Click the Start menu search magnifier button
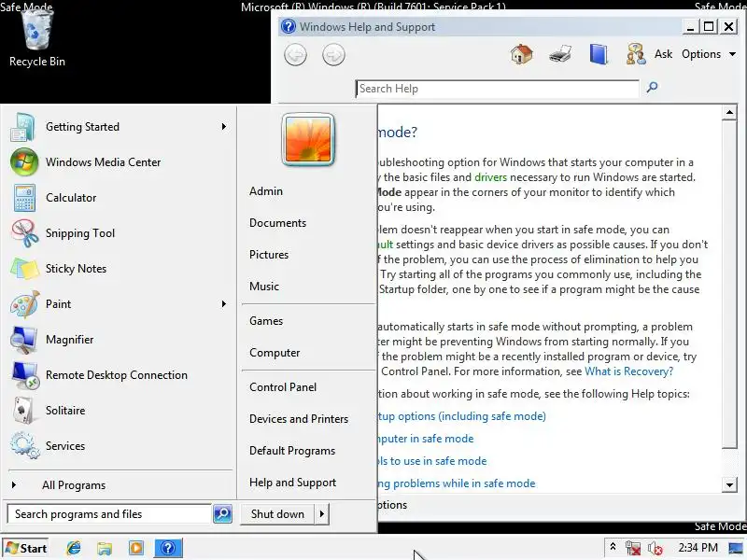 pos(222,514)
